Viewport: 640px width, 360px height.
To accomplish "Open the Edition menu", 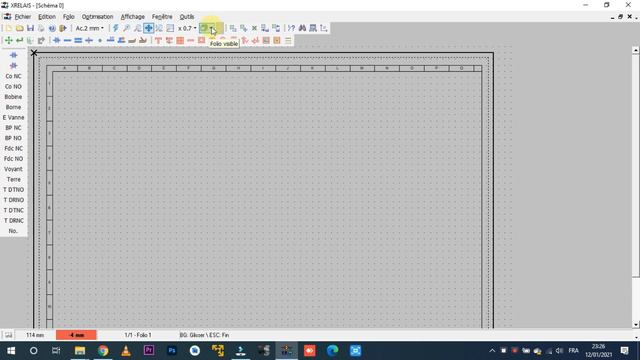I will pos(47,17).
